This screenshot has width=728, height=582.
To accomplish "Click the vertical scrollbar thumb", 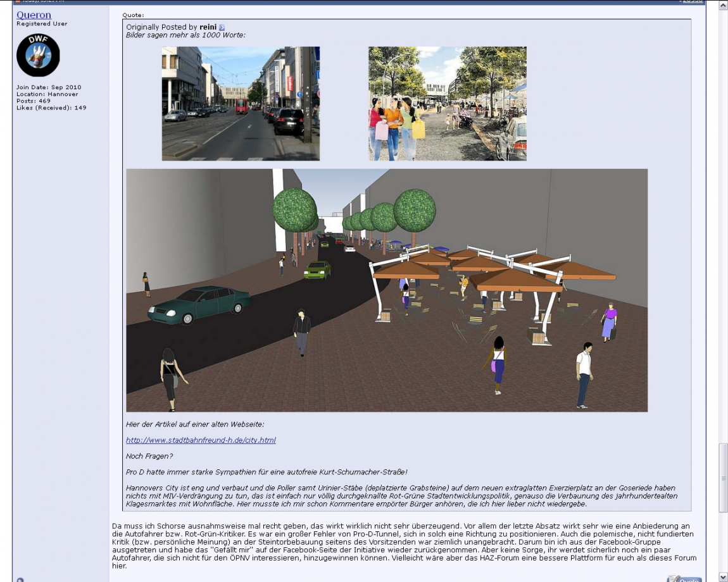I will point(723,478).
